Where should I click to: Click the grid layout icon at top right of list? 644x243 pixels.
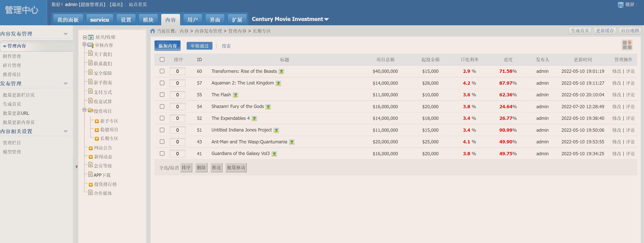[x=627, y=45]
